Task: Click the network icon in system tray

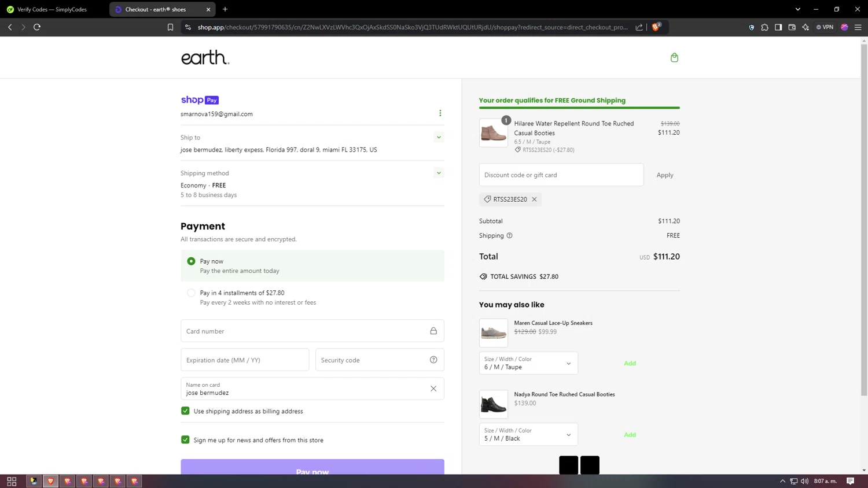Action: (x=793, y=481)
